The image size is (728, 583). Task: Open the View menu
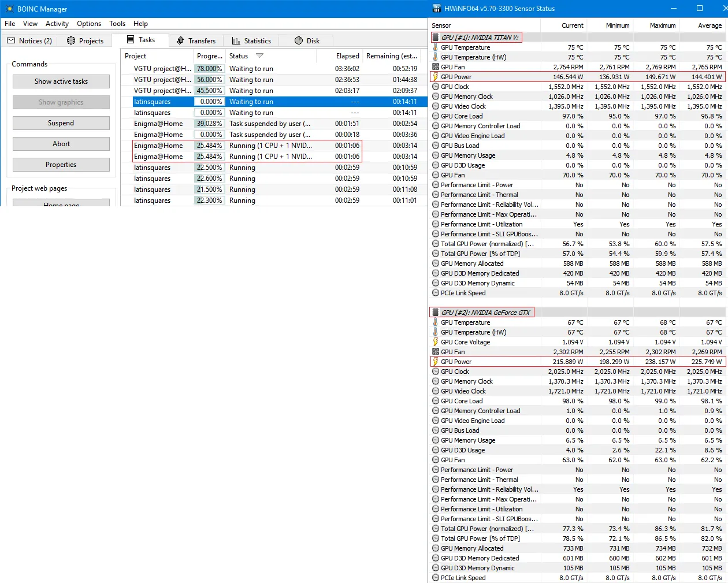point(30,24)
